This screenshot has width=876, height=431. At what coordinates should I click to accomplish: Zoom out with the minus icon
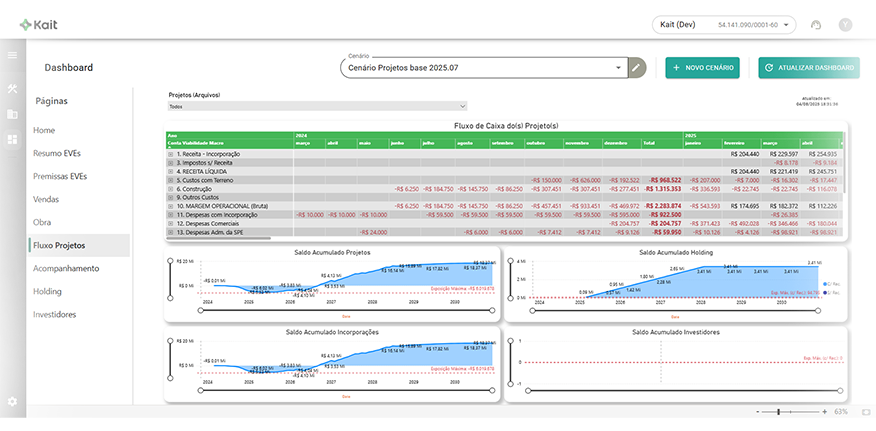(756, 411)
